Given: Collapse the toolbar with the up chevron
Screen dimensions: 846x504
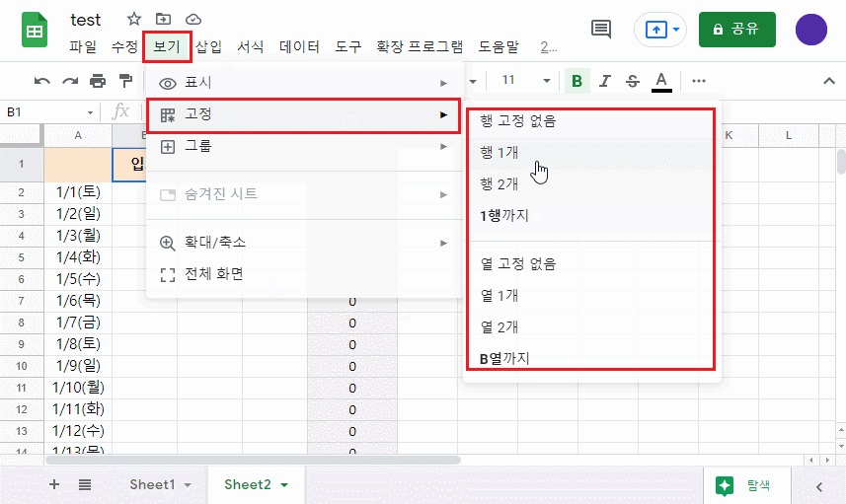Looking at the screenshot, I should coord(829,81).
